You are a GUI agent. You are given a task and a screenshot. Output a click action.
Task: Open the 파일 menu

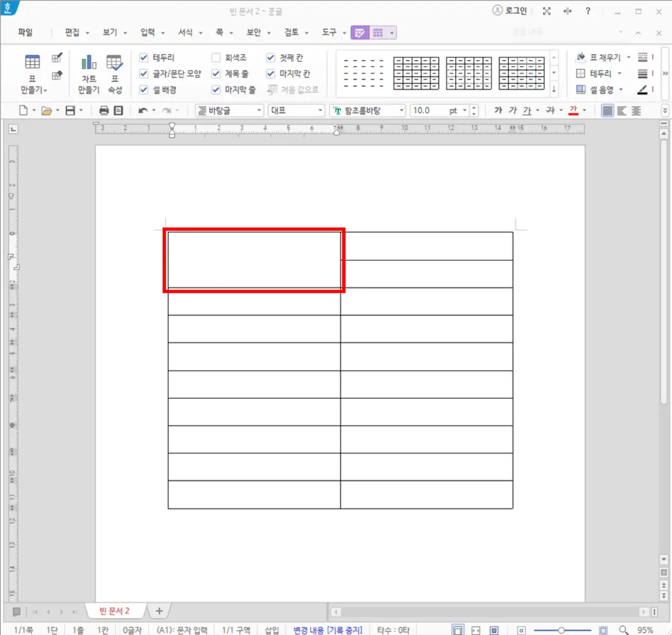point(25,33)
